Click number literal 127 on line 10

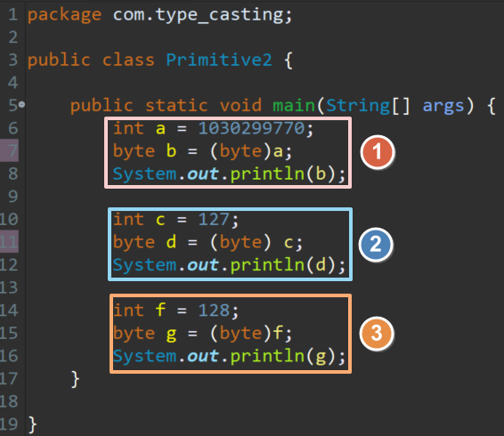tap(214, 220)
